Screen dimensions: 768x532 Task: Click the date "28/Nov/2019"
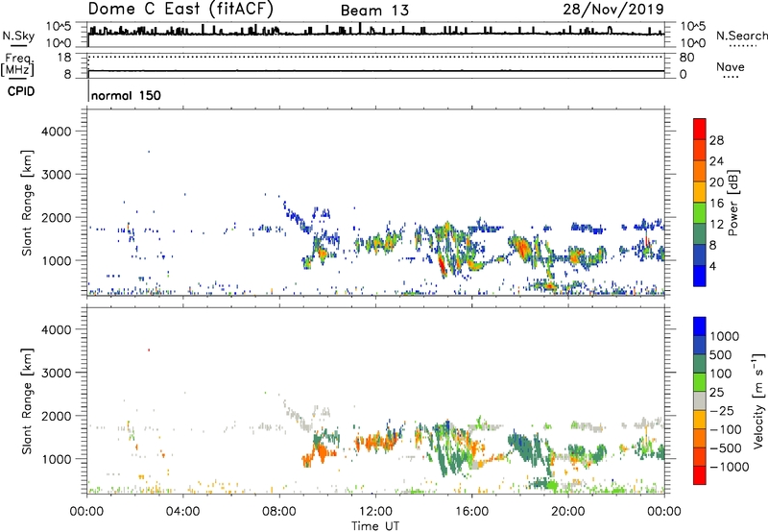pos(613,10)
